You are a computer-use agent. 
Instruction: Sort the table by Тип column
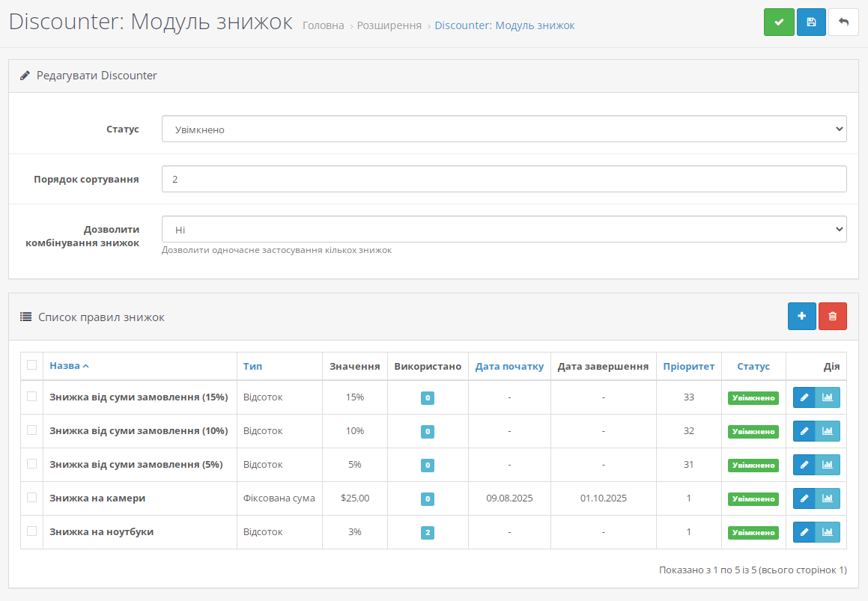[x=252, y=366]
